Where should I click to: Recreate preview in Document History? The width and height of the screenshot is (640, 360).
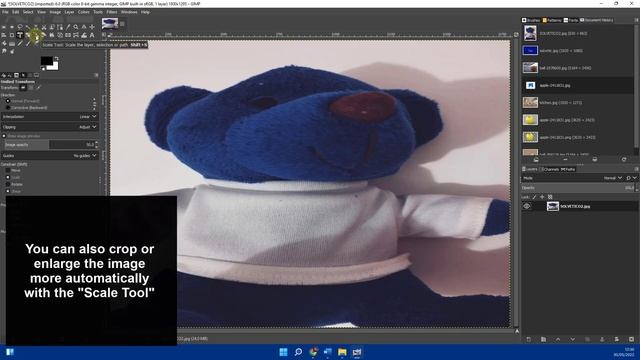point(624,160)
